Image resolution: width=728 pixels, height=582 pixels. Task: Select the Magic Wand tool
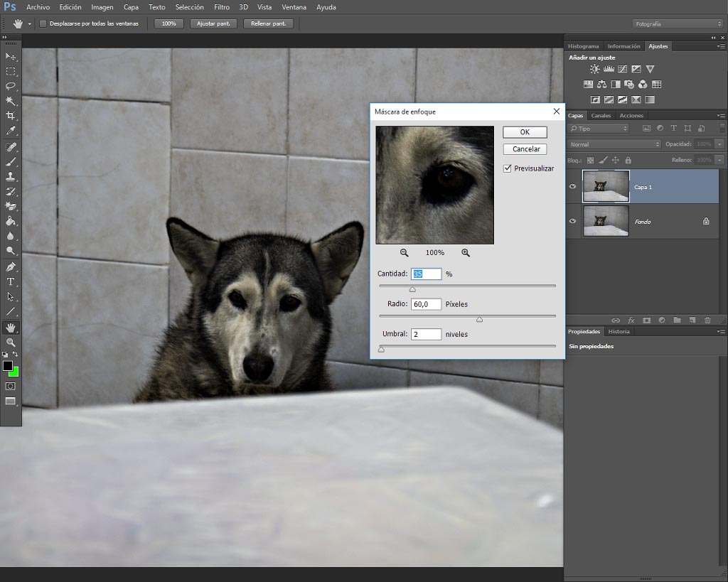(10, 101)
